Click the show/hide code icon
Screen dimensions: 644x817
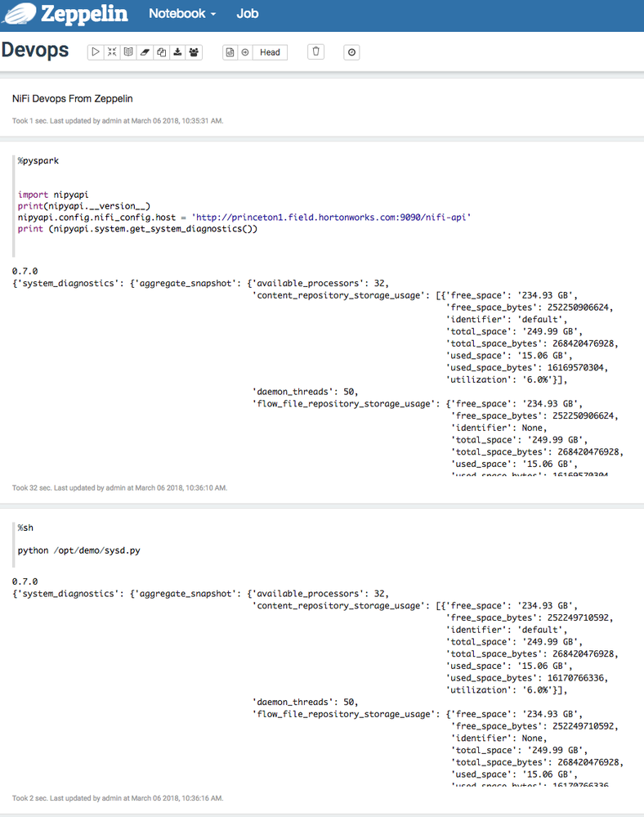point(112,52)
